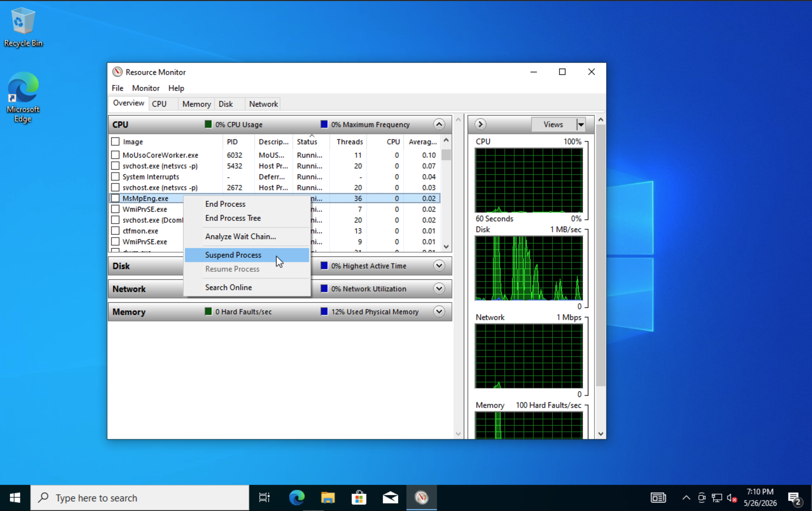The image size is (812, 511).
Task: Open the Views dropdown arrow
Action: (581, 124)
